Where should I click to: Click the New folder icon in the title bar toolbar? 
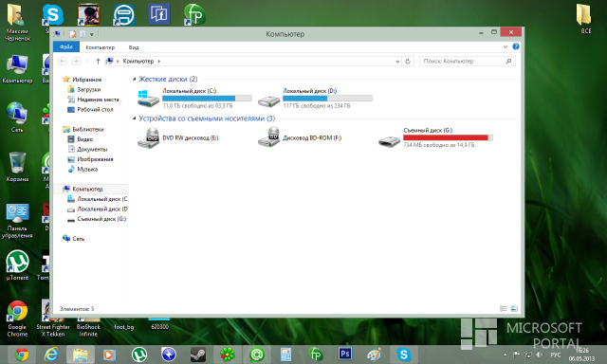pos(83,34)
